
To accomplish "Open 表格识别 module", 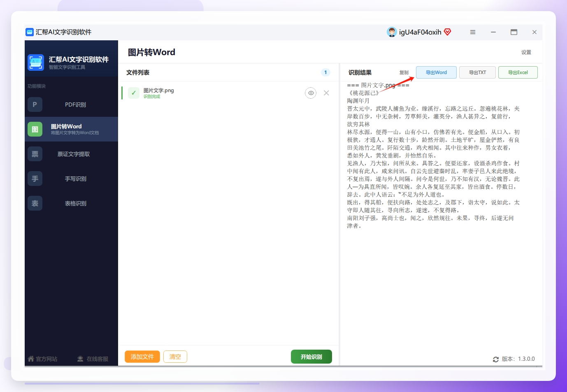I will coord(71,203).
